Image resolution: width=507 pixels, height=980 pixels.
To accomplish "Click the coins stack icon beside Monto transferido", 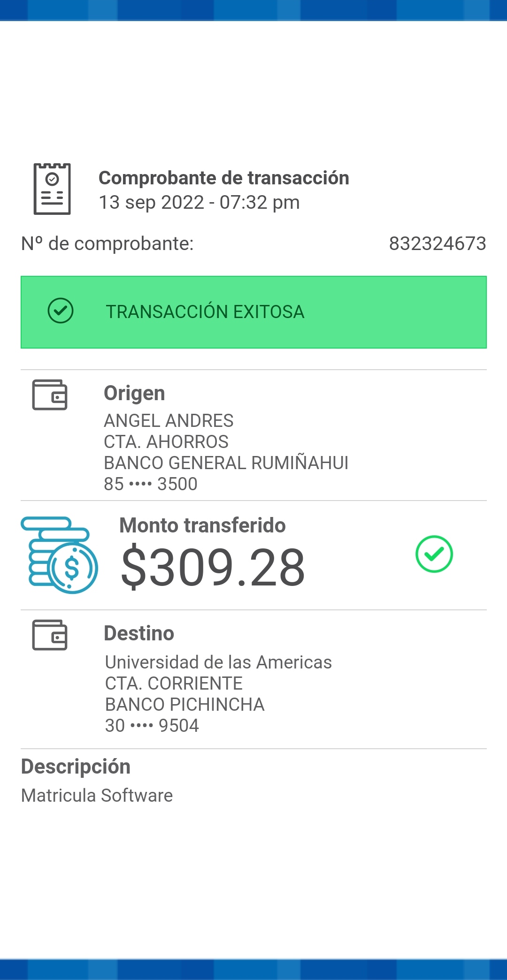I will (x=59, y=555).
